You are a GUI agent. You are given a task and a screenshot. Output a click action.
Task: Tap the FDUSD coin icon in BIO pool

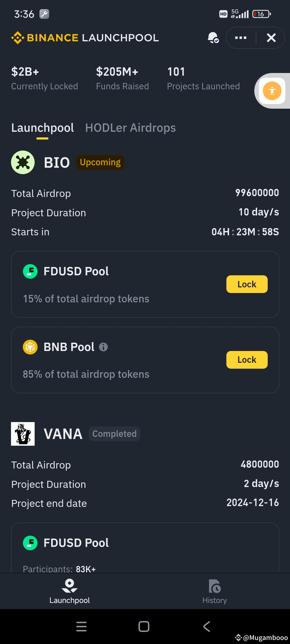[30, 271]
